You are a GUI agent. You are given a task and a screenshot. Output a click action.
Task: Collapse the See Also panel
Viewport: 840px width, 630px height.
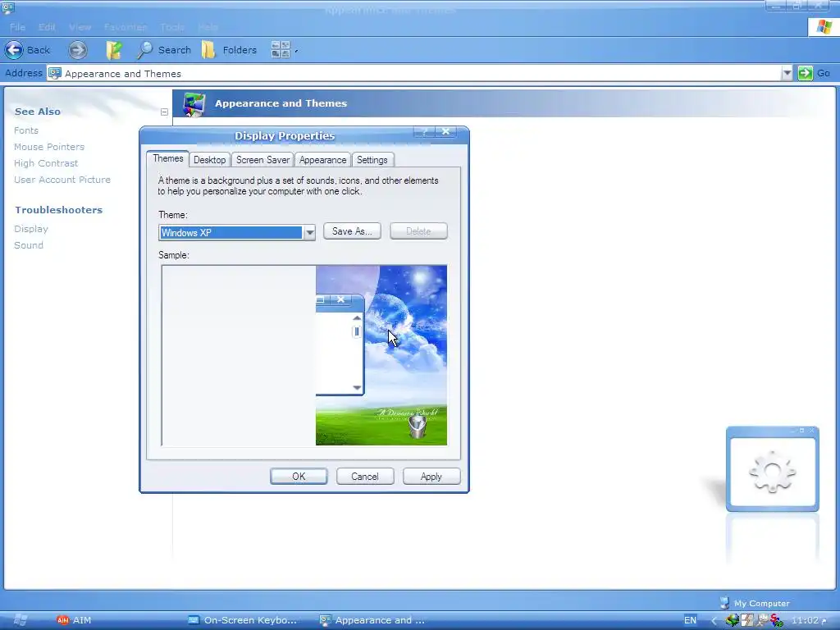164,112
